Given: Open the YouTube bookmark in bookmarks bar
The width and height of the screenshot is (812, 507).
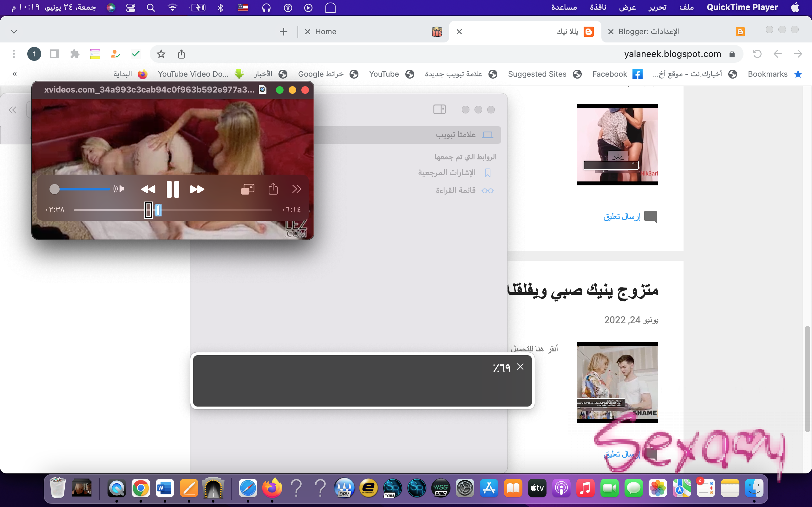Looking at the screenshot, I should point(384,74).
